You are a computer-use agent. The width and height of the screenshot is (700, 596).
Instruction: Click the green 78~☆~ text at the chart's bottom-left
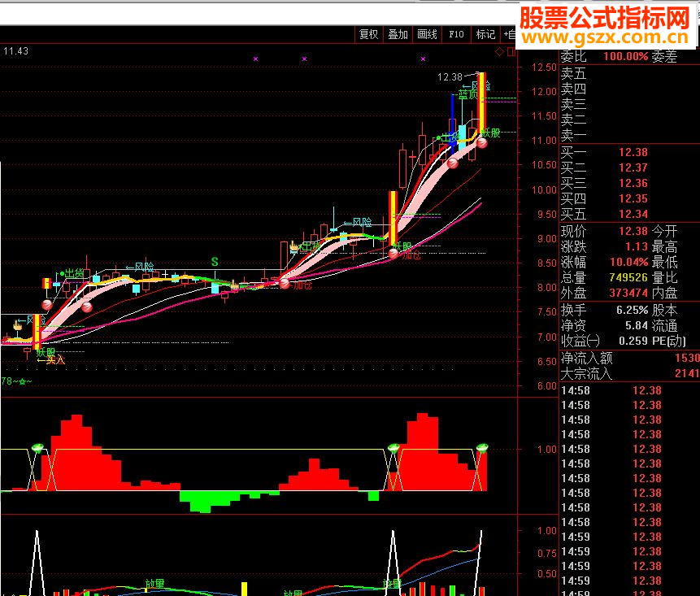[x=16, y=381]
